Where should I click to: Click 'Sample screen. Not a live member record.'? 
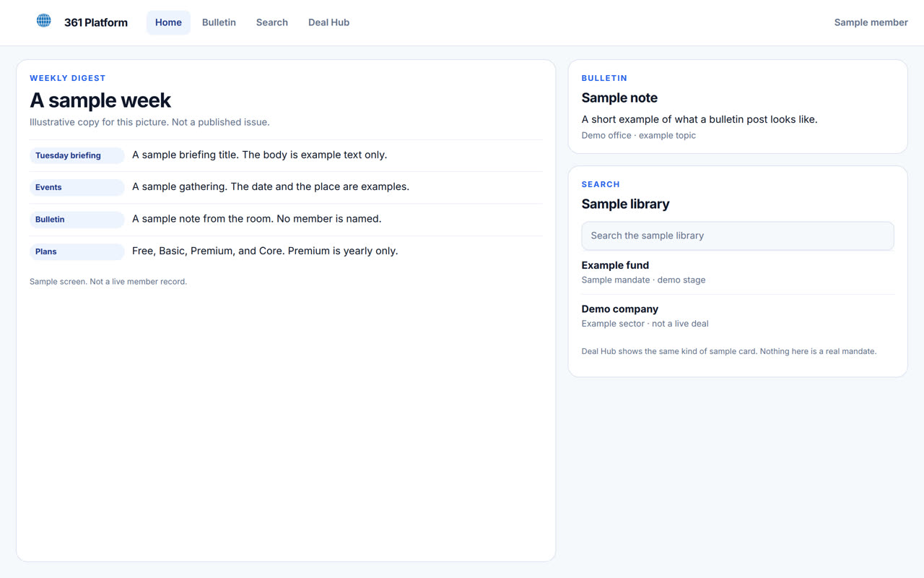(108, 282)
